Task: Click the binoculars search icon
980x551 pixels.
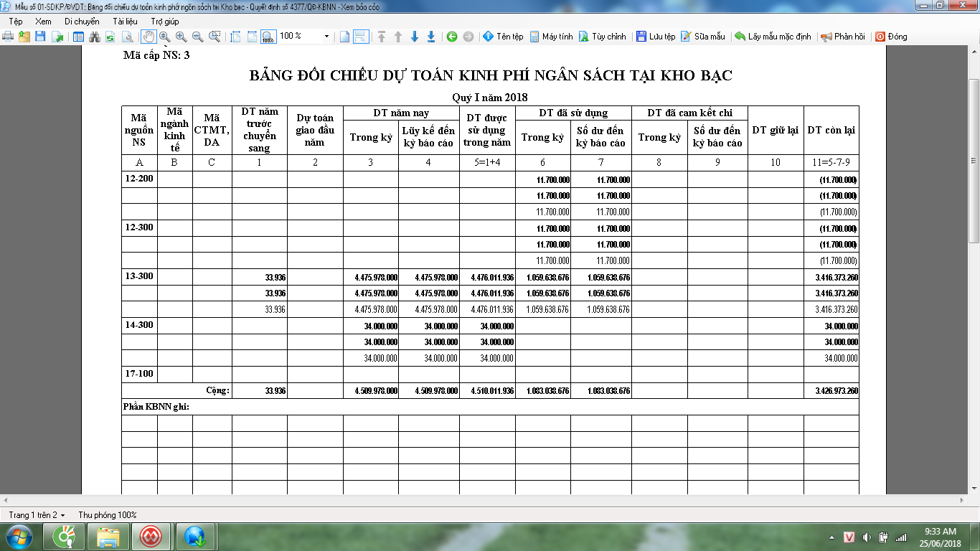Action: (x=95, y=37)
